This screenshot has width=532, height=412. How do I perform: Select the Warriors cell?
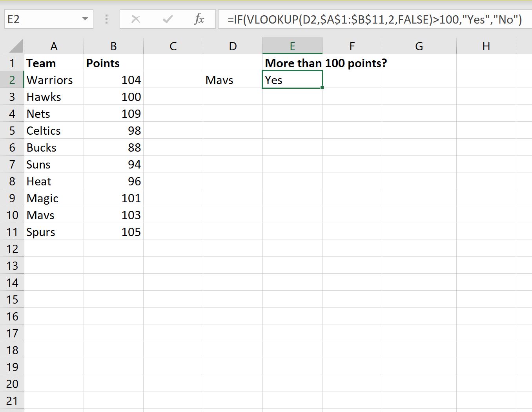pyautogui.click(x=54, y=80)
